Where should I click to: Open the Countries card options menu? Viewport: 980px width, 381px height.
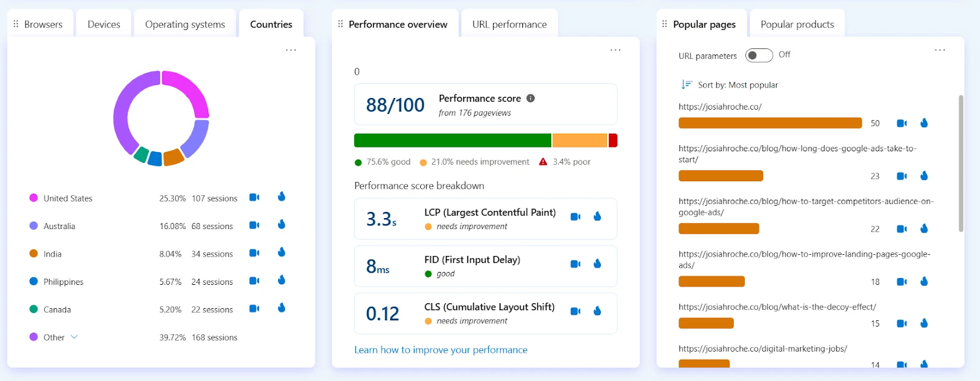(x=291, y=50)
